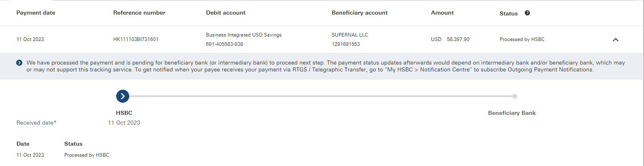Click the beneficiary account number 1291681553
Viewport: 644px width, 166px height.
pos(345,44)
